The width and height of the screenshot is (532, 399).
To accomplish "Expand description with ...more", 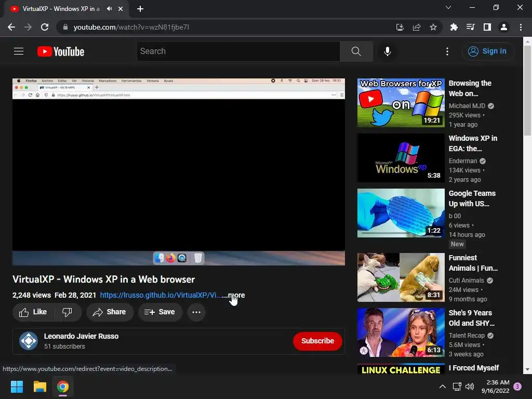I will click(234, 295).
